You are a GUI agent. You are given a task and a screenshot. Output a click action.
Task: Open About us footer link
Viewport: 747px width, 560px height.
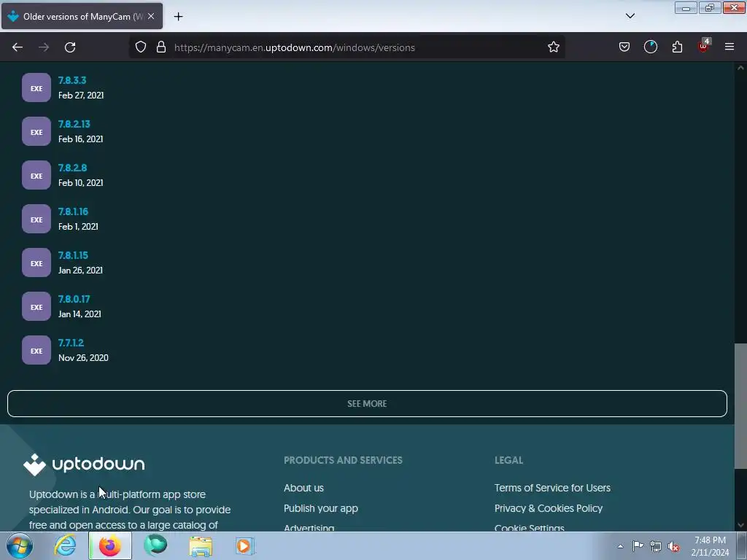pyautogui.click(x=303, y=488)
